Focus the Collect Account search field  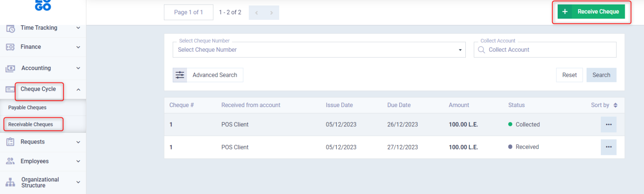pos(549,50)
